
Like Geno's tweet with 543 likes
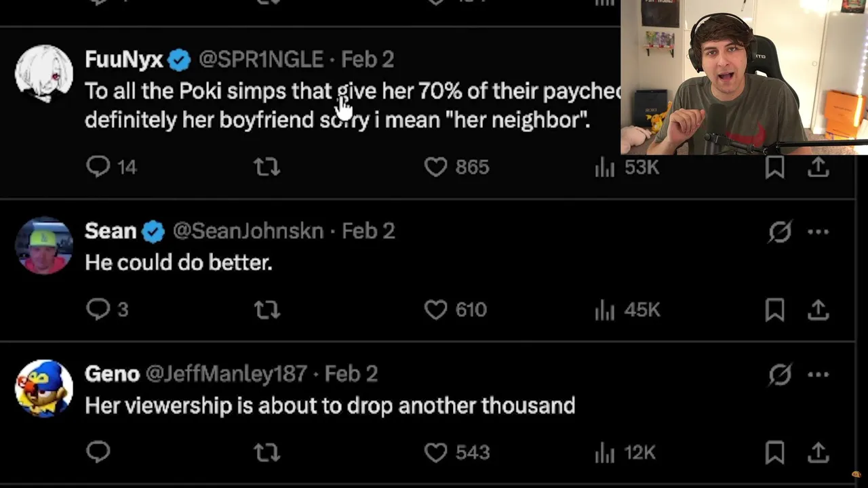436,452
